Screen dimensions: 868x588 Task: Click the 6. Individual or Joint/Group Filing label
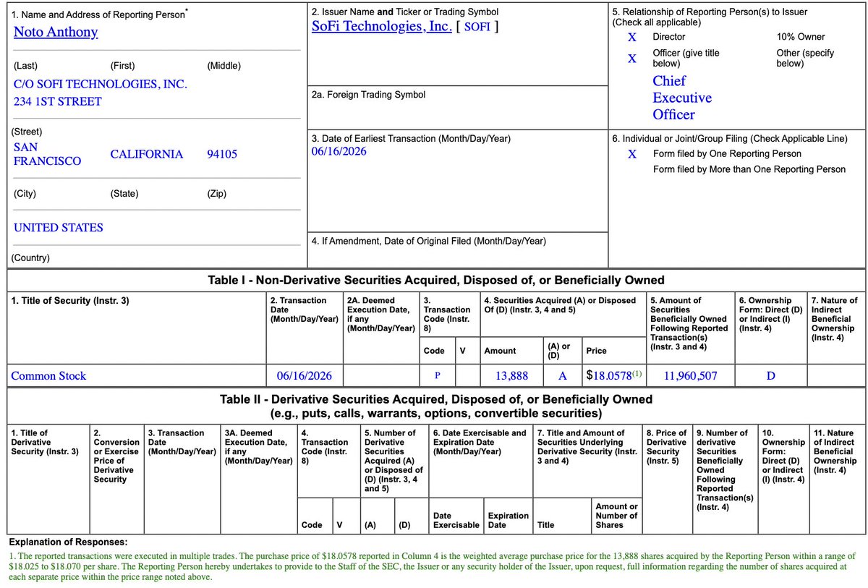pos(730,139)
